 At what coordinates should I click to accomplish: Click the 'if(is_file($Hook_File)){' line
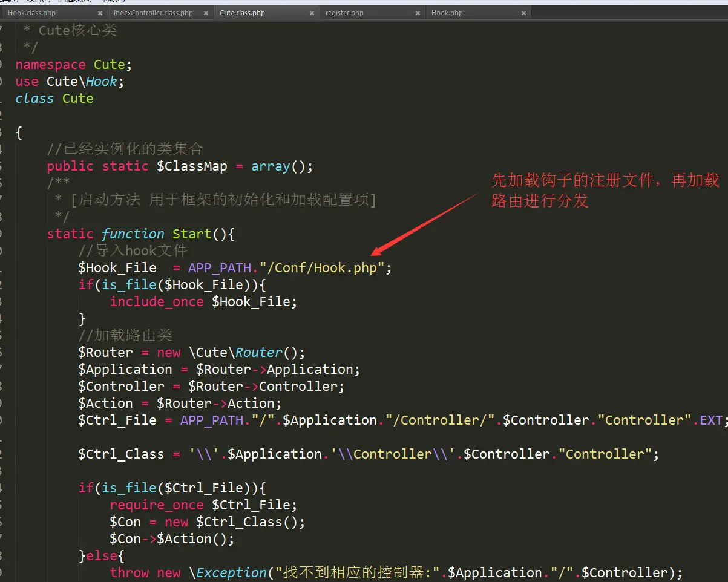tap(172, 285)
